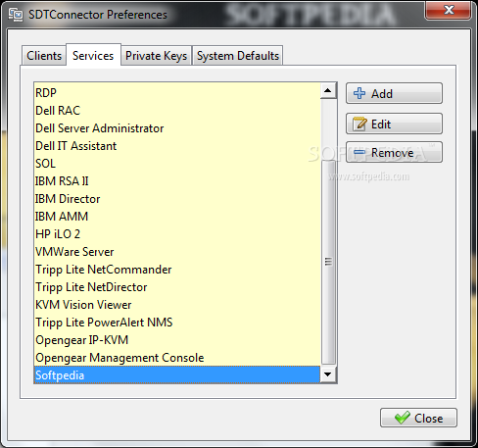Screen dimensions: 478x448
Task: Close the window via red X
Action: 448,10
